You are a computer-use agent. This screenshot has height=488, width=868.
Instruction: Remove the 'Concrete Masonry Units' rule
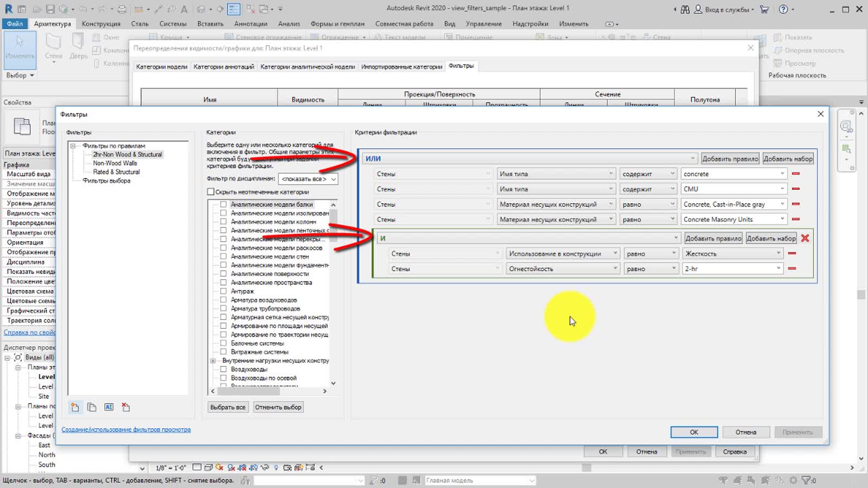pyautogui.click(x=796, y=219)
